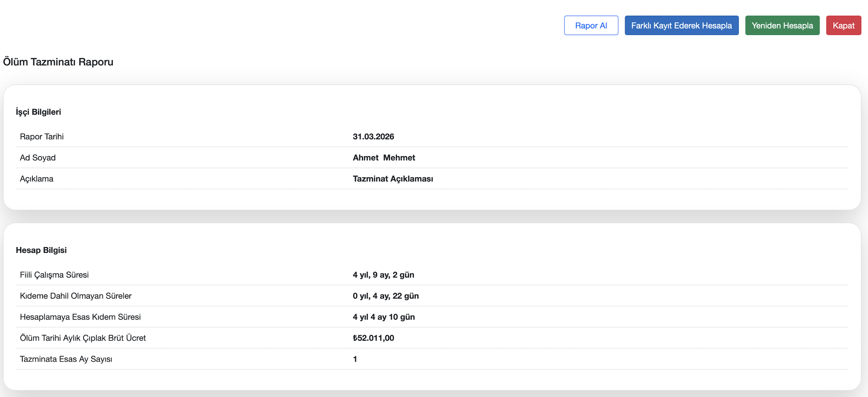The height and width of the screenshot is (397, 868).
Task: Click the 0 yıl, 4 ay, 22 gün value
Action: [x=386, y=296]
